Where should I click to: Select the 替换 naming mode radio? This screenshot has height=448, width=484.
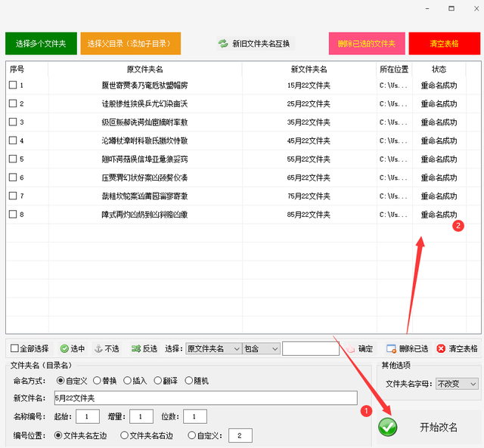pyautogui.click(x=97, y=381)
